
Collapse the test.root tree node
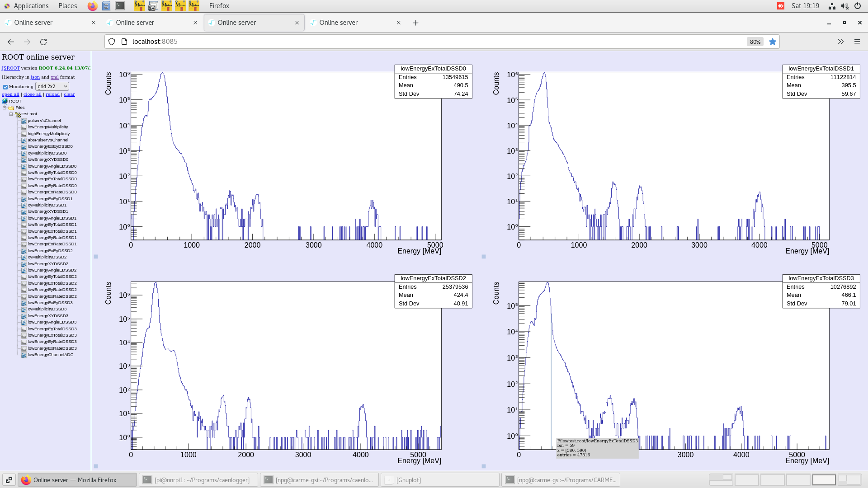point(11,114)
